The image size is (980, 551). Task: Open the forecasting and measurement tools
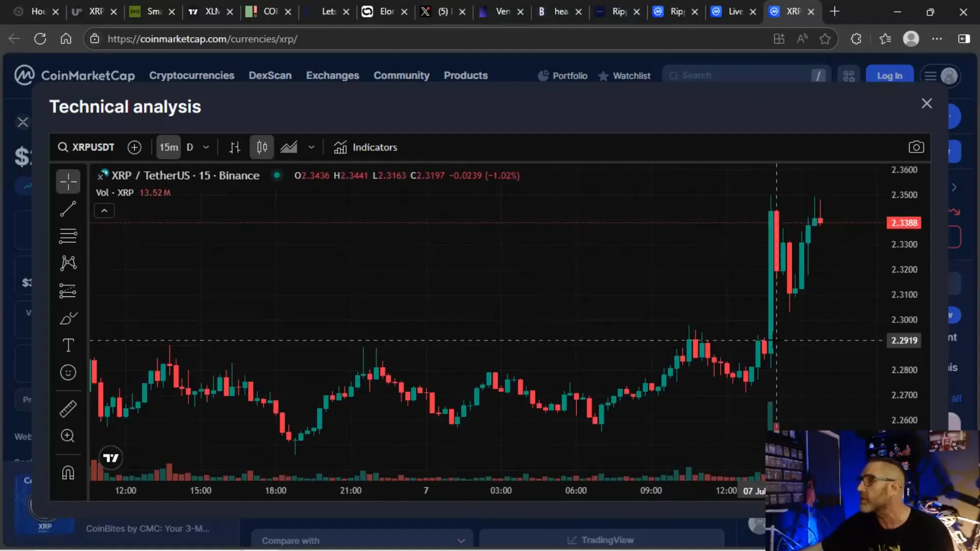coord(68,291)
